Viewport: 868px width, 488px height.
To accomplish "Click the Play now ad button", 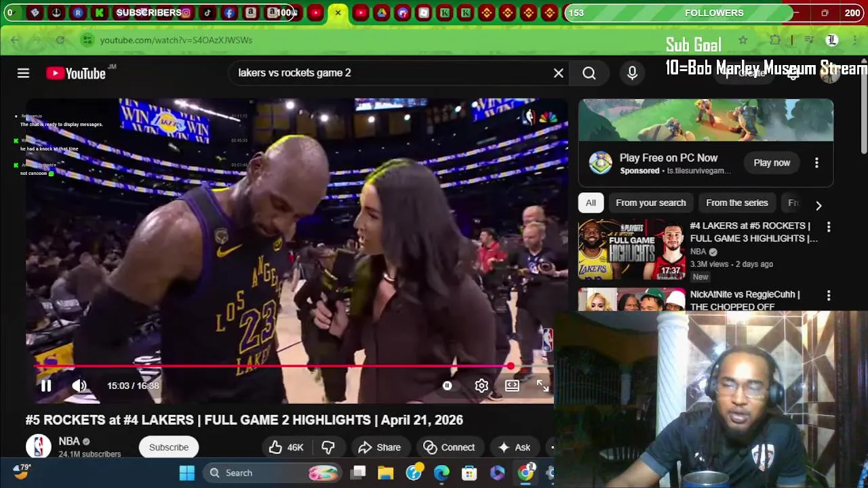I will (x=772, y=163).
